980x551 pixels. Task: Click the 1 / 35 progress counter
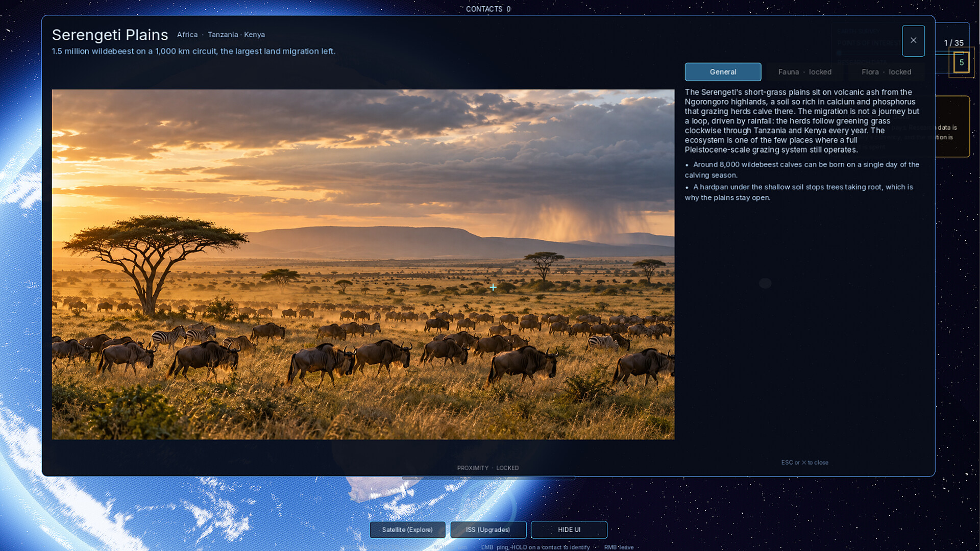953,43
